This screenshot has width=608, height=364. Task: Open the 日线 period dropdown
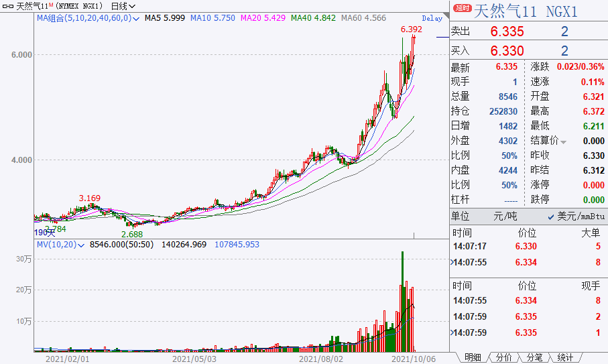coord(123,6)
